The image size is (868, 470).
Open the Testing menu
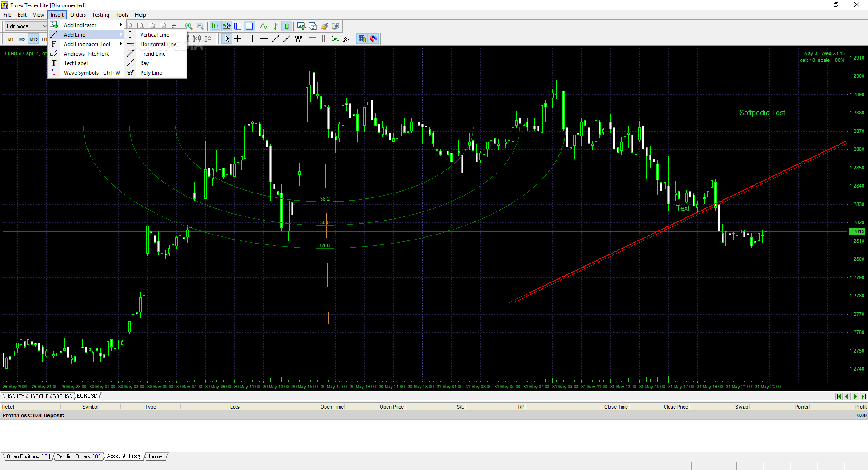pyautogui.click(x=100, y=15)
